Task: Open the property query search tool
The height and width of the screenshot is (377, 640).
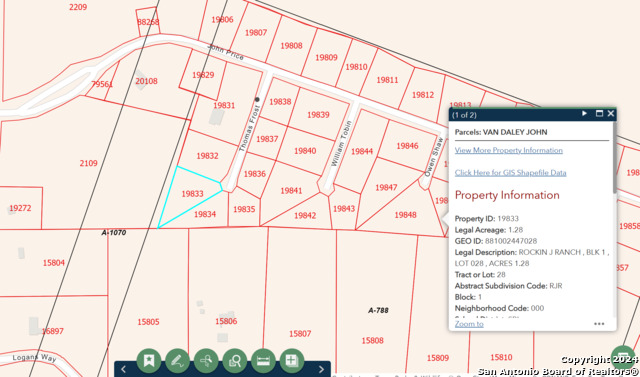Action: (235, 361)
